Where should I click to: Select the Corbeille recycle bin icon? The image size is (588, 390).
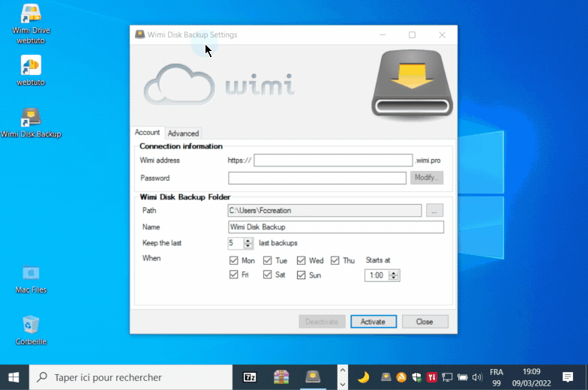31,330
